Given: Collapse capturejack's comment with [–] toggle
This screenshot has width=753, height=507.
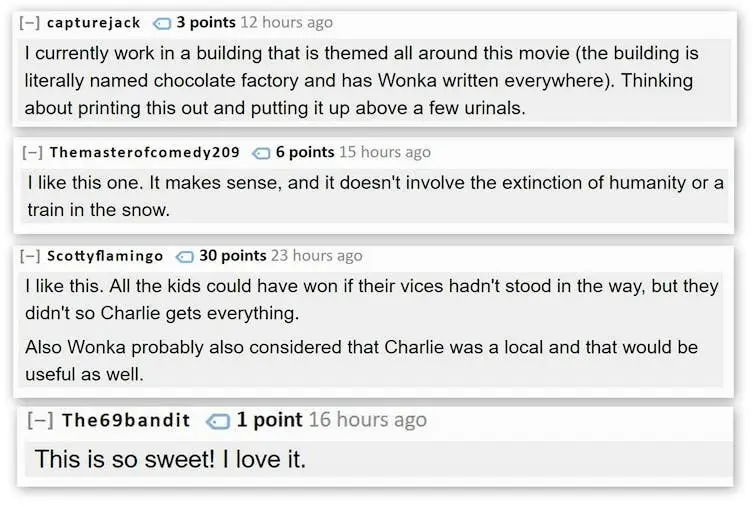Looking at the screenshot, I should point(29,23).
